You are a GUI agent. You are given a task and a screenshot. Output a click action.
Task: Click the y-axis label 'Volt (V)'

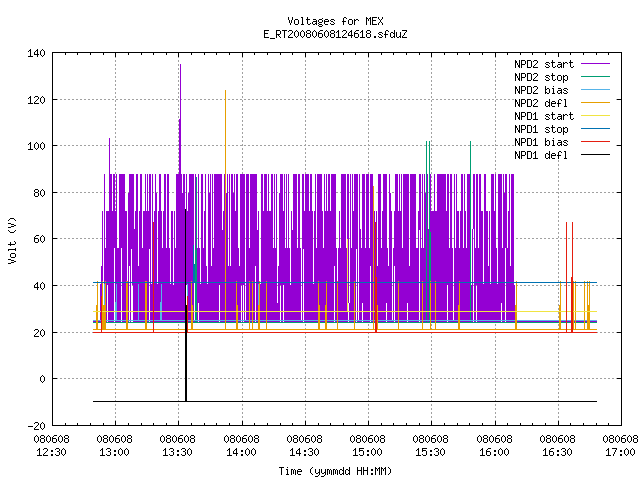click(x=13, y=240)
